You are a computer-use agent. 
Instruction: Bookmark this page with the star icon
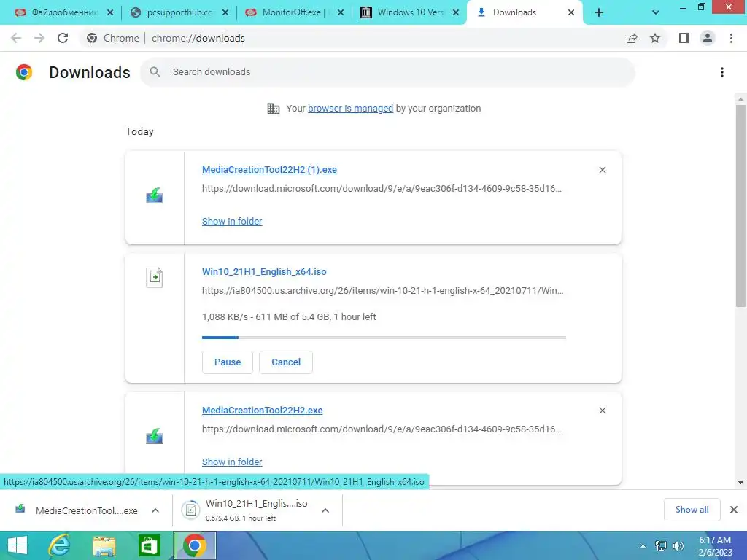655,38
